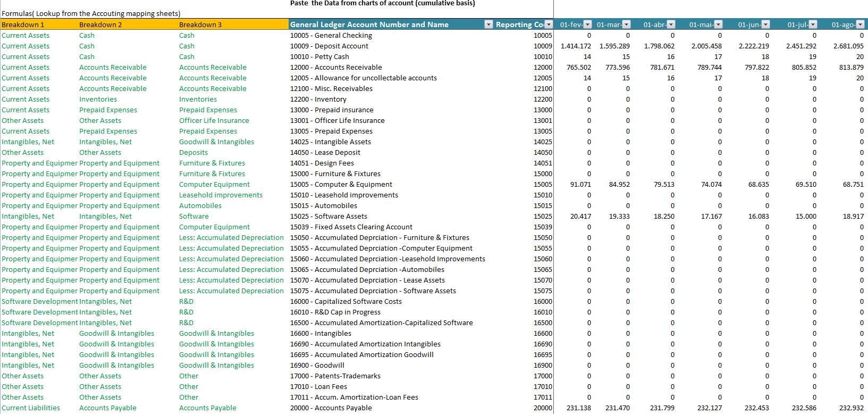Screen dimensions: 868x414
Task: Open the 01-fev column filter dropdown
Action: coord(587,24)
